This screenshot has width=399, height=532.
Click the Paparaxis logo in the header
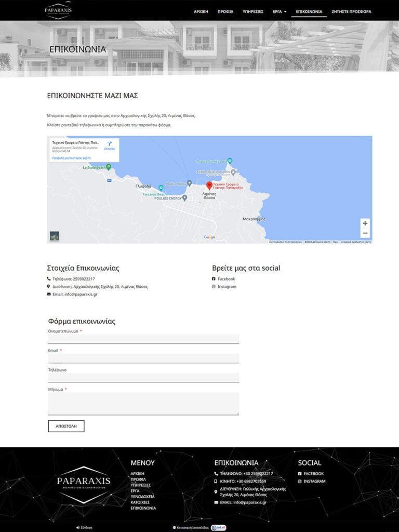58,10
